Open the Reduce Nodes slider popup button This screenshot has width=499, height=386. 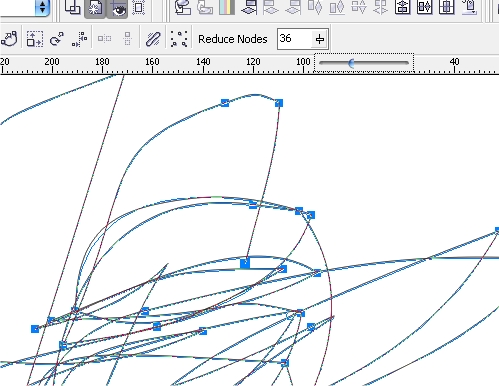pos(320,39)
